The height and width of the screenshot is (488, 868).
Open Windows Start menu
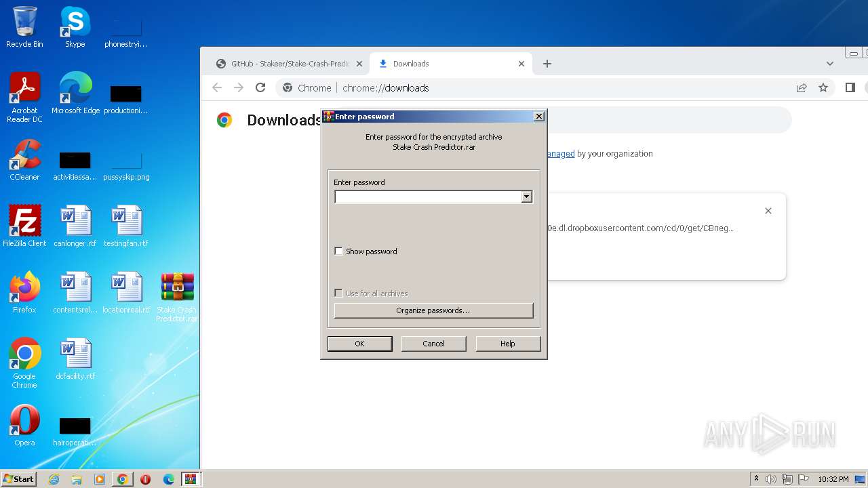[19, 479]
